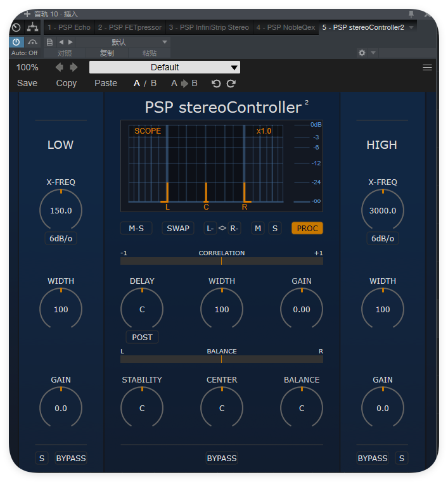448x482 pixels.
Task: Click the plus icon beside the track title
Action: click(x=27, y=14)
